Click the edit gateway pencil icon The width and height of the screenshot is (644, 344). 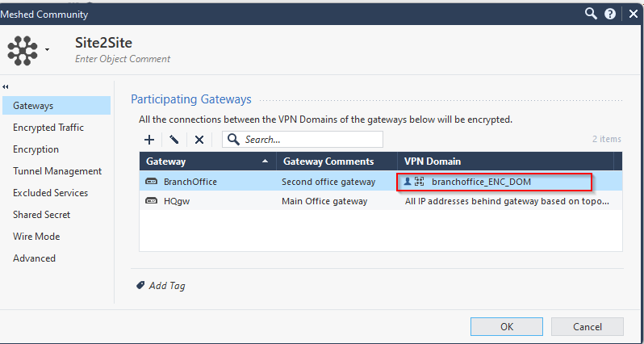point(174,140)
